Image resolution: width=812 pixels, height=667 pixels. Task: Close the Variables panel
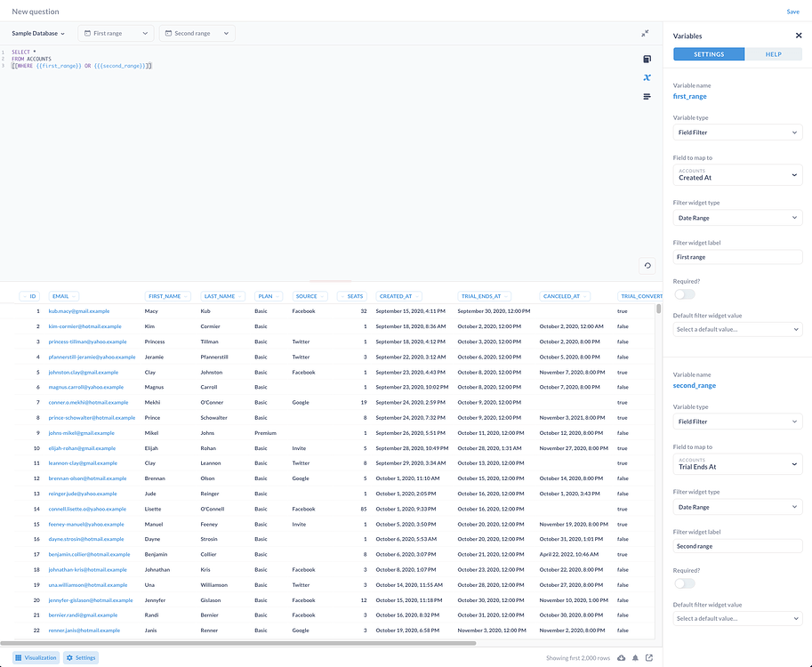(799, 36)
